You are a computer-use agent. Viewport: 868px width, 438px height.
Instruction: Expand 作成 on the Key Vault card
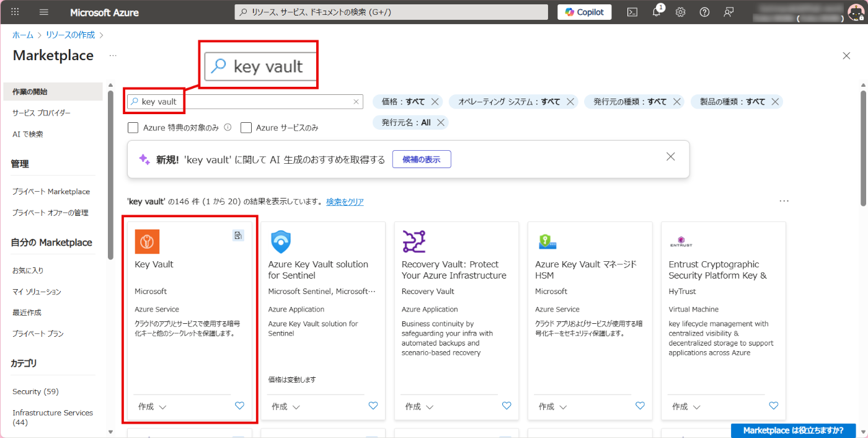tap(153, 407)
